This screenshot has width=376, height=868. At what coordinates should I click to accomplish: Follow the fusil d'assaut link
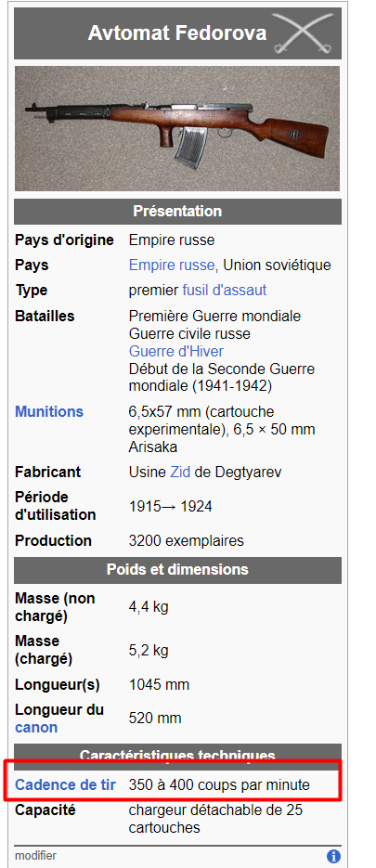click(225, 290)
